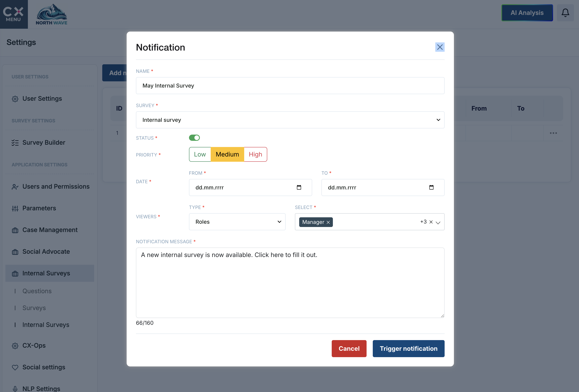
Task: Open User Settings page
Action: 42,99
